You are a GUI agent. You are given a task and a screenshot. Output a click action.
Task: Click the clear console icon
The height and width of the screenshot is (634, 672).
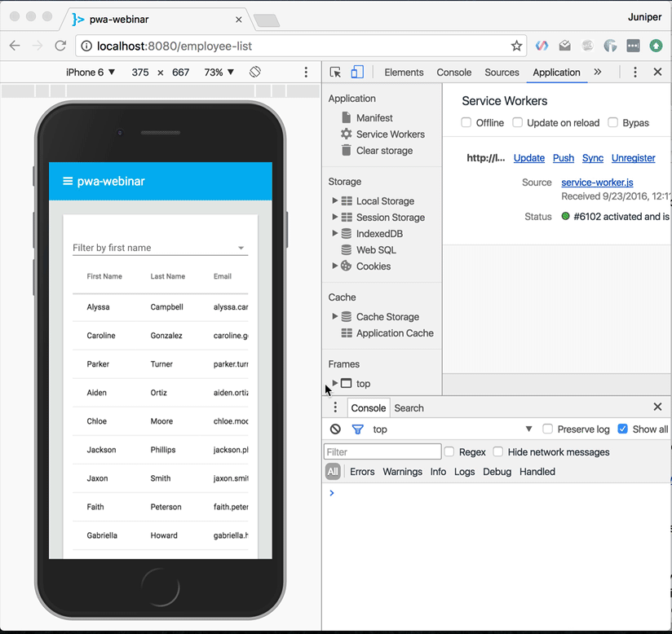[x=335, y=429]
